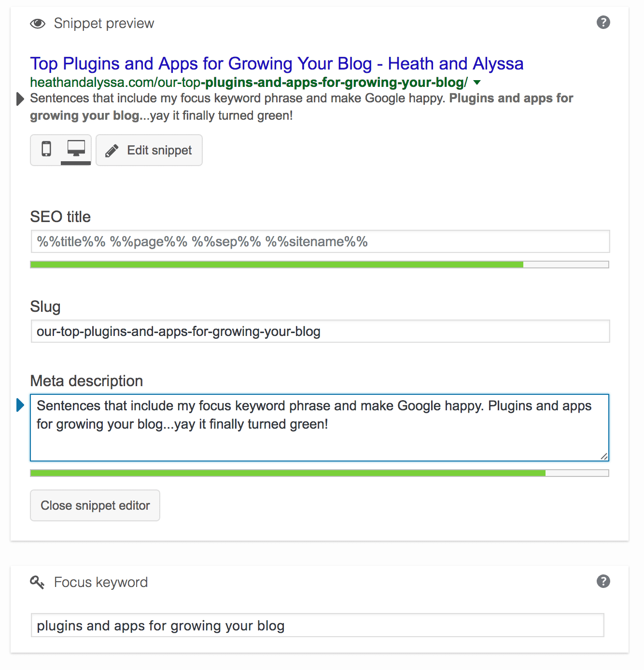Viewport: 644px width, 670px height.
Task: Click the arrow marker beside Meta description
Action: [x=20, y=405]
